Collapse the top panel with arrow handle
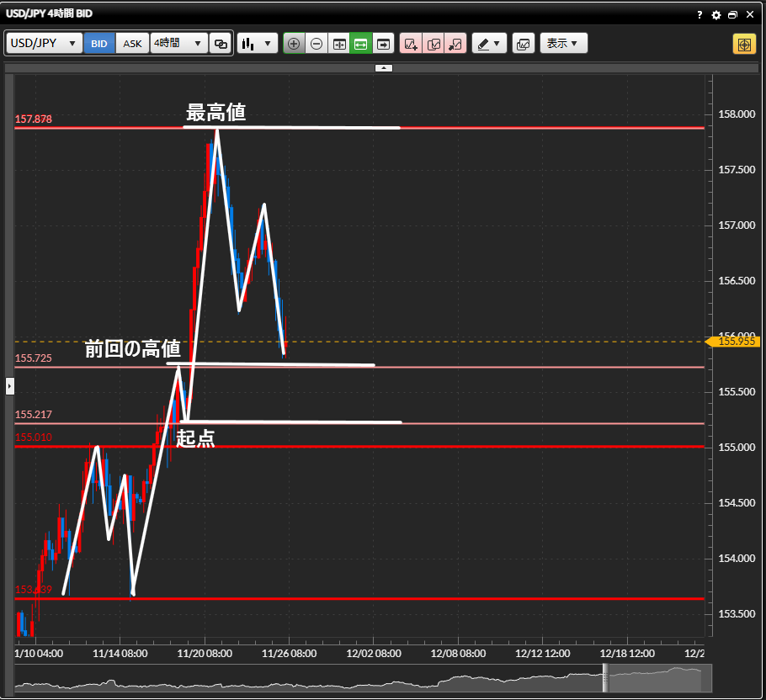Viewport: 766px width, 700px height. click(383, 67)
